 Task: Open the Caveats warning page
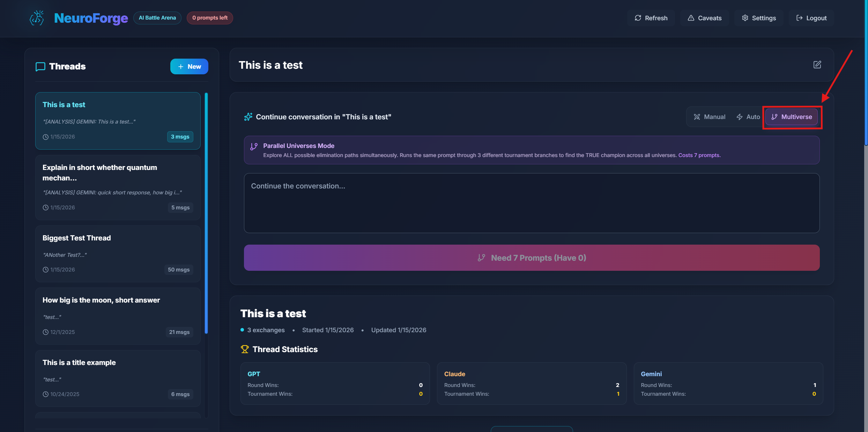pyautogui.click(x=704, y=18)
